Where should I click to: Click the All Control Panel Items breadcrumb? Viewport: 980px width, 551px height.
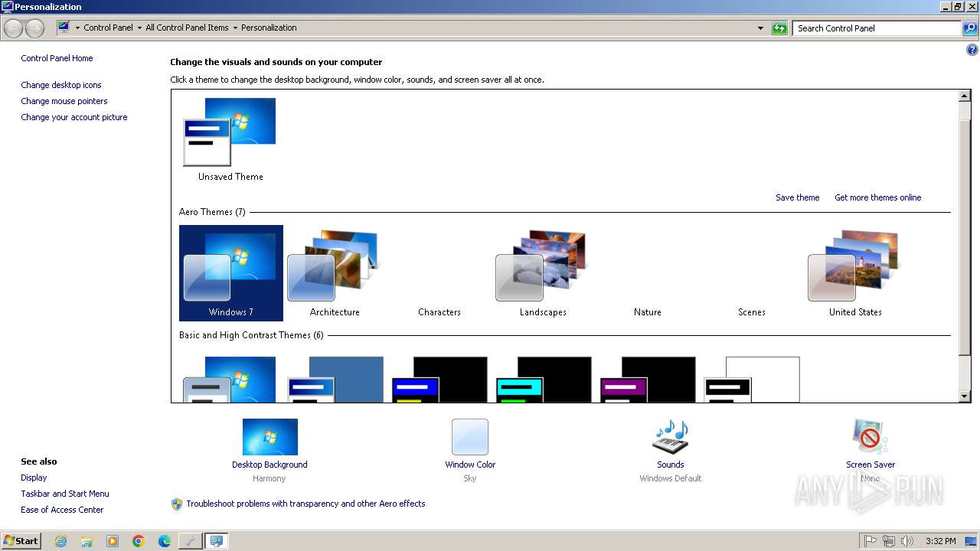[187, 28]
